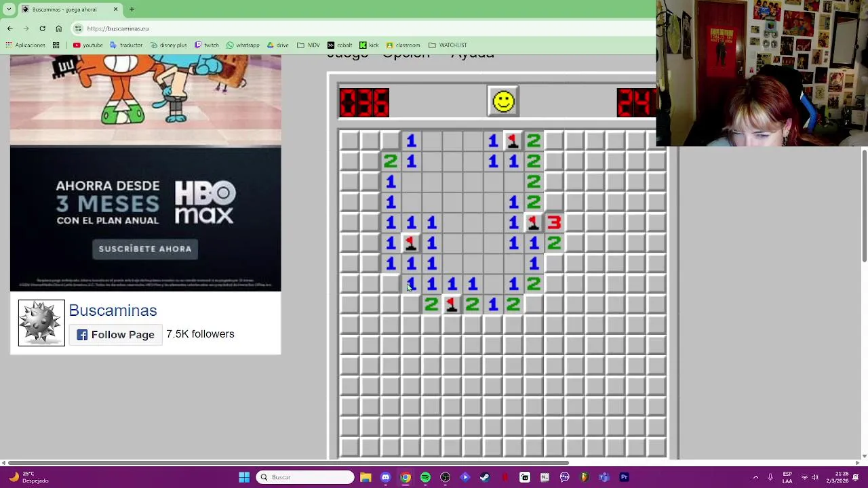
Task: Open Notion from the taskbar
Action: [x=545, y=477]
